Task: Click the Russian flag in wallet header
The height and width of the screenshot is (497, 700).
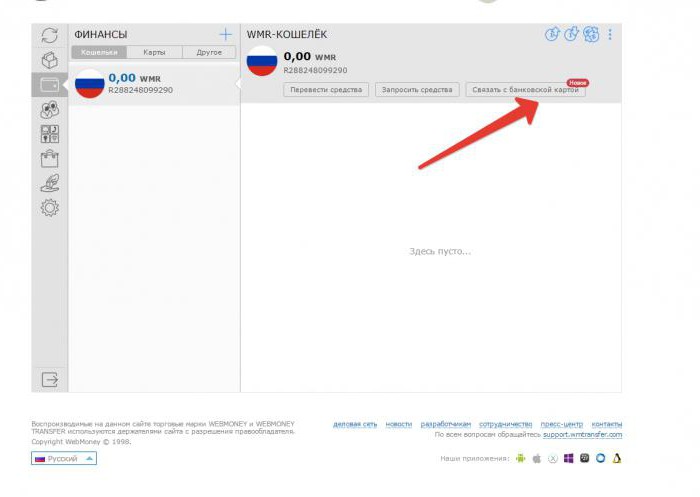Action: tap(262, 61)
